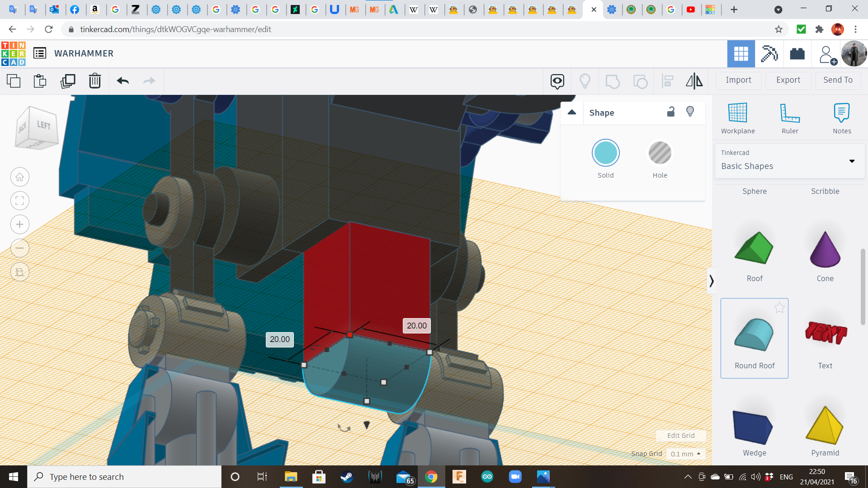The image size is (868, 488).
Task: Expand the Basic Shapes dropdown
Action: click(x=852, y=161)
